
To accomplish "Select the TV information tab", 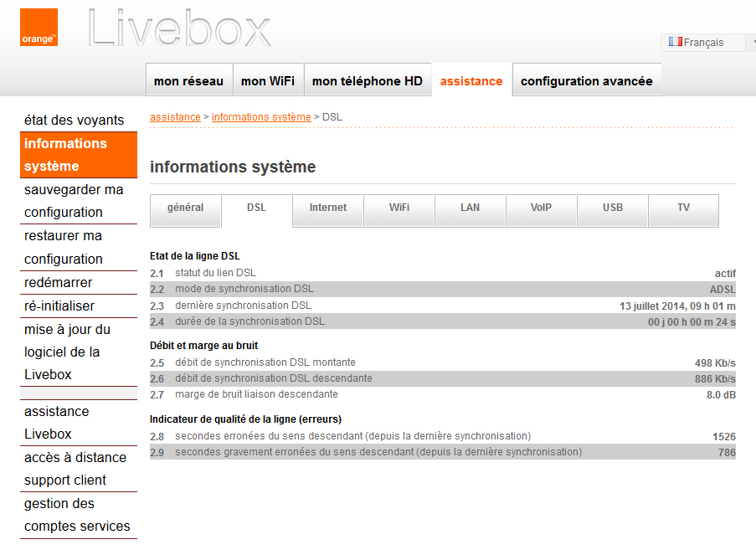I will coord(683,210).
